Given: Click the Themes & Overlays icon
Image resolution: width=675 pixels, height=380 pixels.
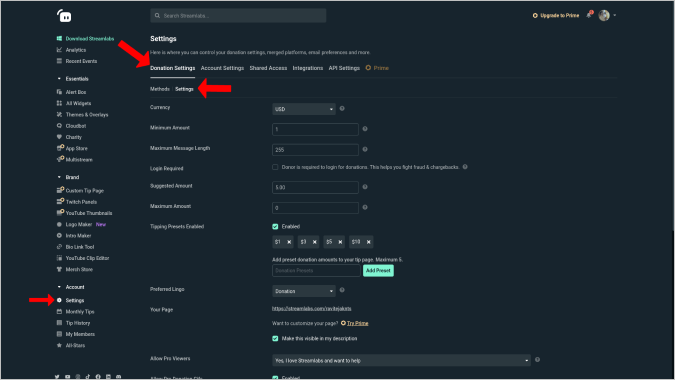Looking at the screenshot, I should 59,114.
